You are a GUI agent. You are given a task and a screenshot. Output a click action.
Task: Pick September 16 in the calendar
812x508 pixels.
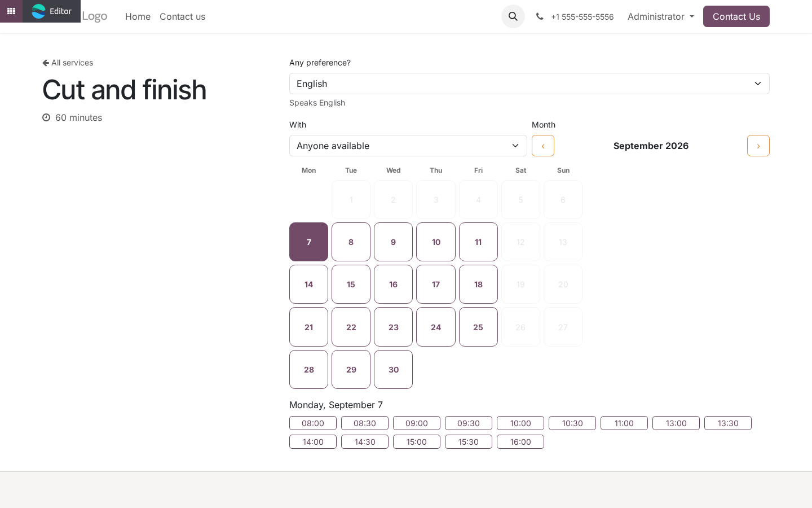click(x=393, y=284)
